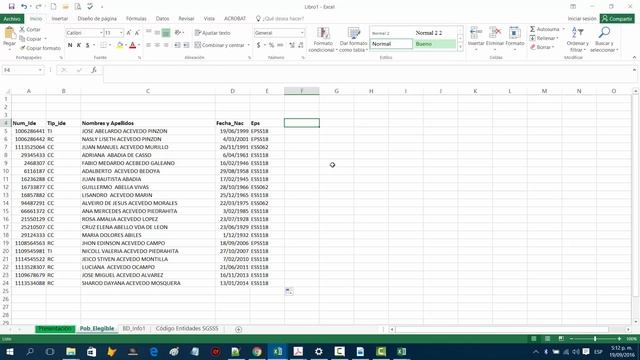Switch to Page Layout view icon
The width and height of the screenshot is (640, 360).
click(547, 339)
